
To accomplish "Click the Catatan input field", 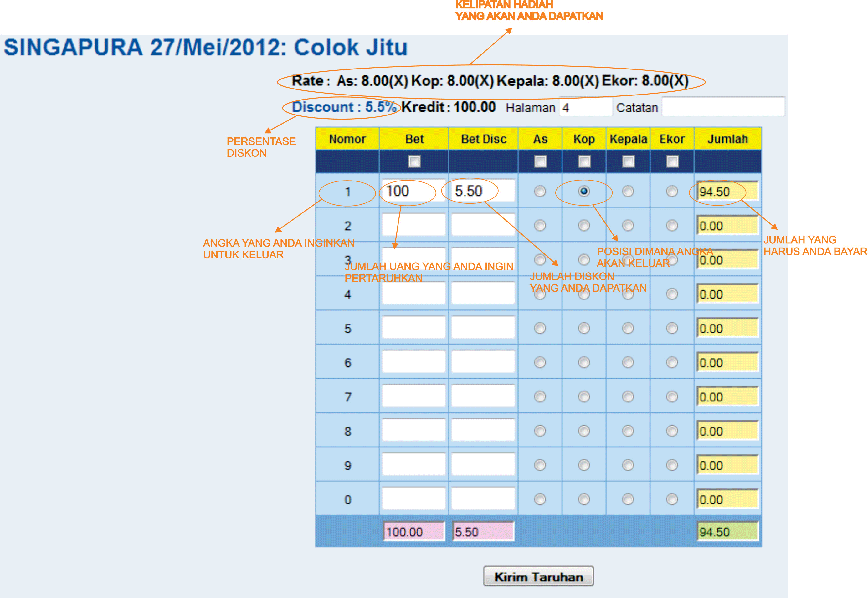I will [x=723, y=107].
